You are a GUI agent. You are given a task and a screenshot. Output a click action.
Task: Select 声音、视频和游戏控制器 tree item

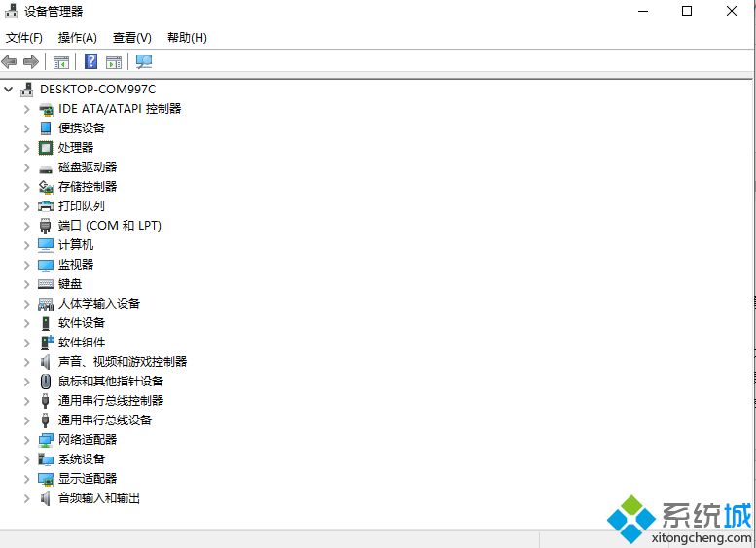coord(123,362)
